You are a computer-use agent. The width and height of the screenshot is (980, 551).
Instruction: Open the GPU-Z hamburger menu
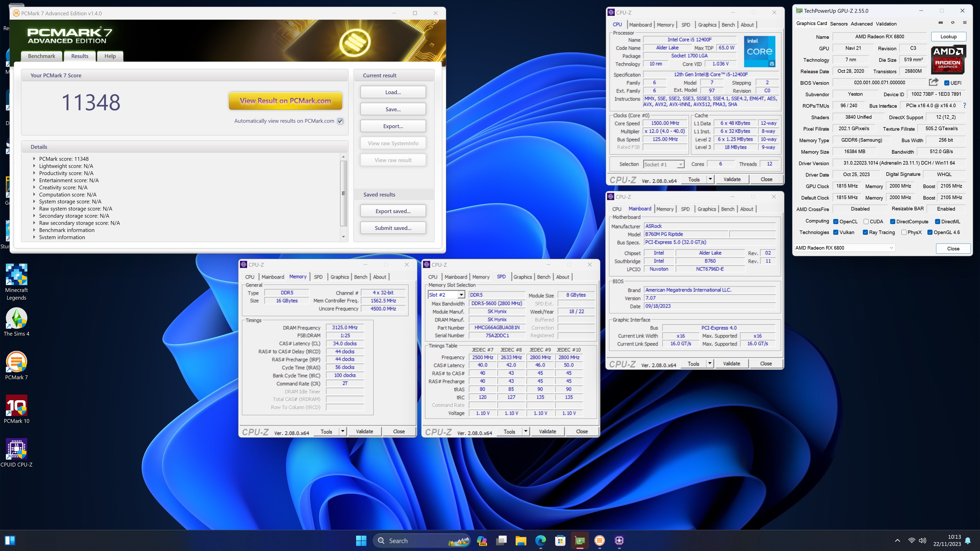click(965, 23)
